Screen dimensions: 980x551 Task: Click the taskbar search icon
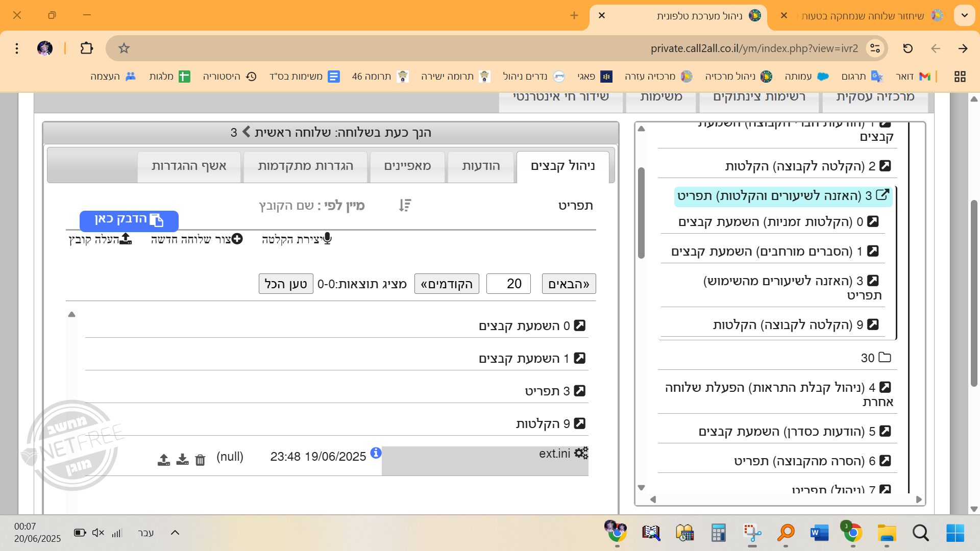pyautogui.click(x=921, y=533)
